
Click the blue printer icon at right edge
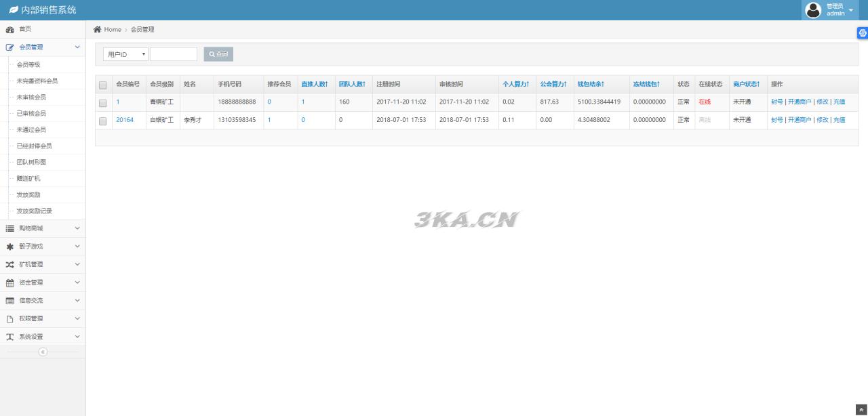[x=862, y=33]
